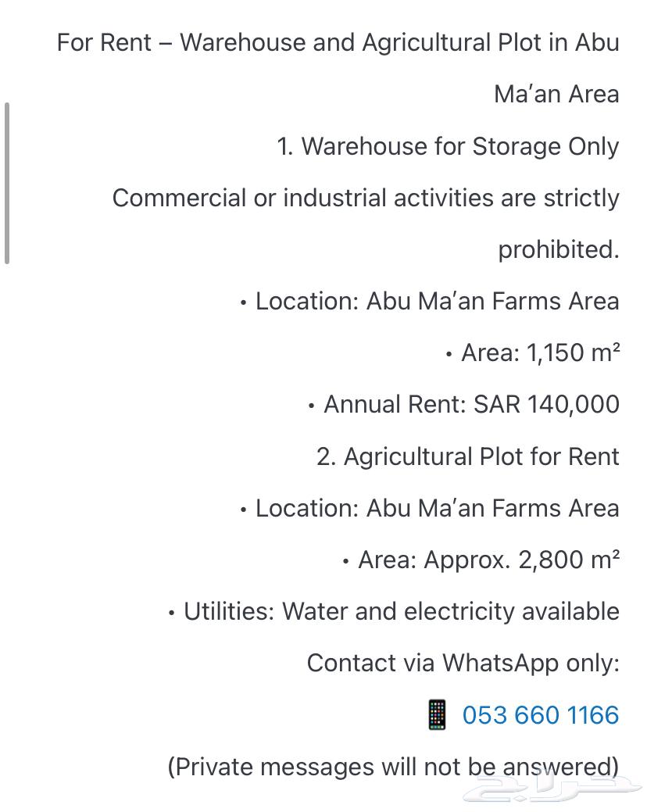Click the mobile phone emoji icon

[437, 714]
